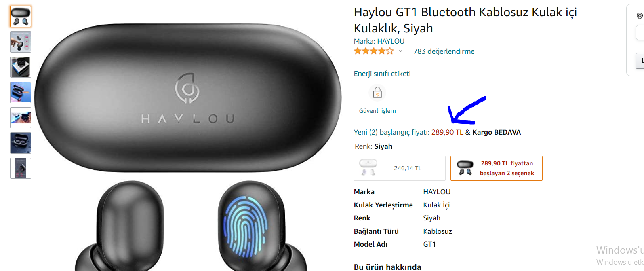
Task: Show the fourth thumbnail image
Action: (x=21, y=92)
